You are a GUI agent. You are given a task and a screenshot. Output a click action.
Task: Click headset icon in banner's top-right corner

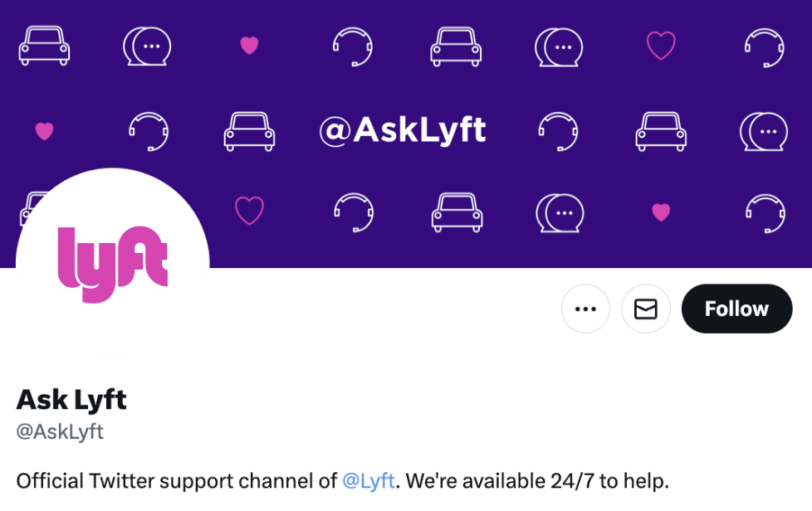(765, 47)
